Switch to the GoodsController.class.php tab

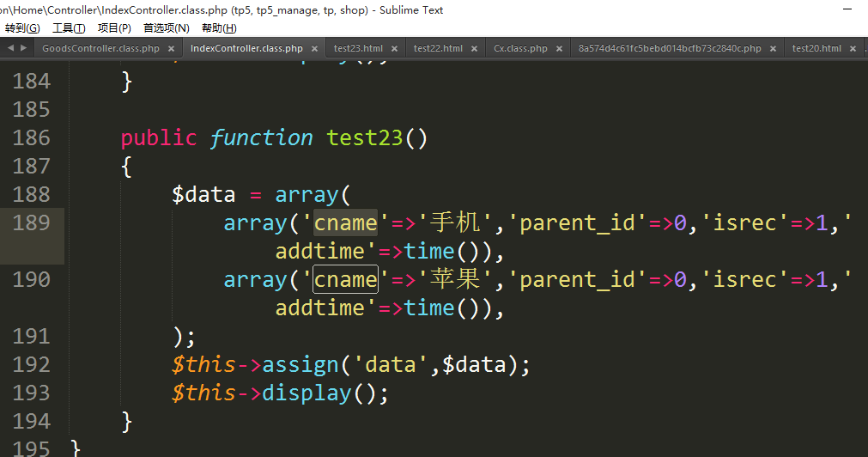100,49
